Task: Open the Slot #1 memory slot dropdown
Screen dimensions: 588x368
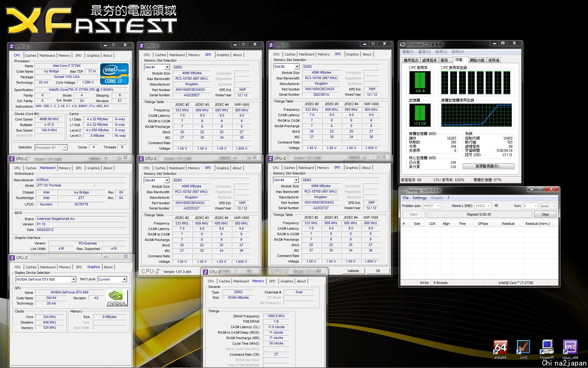Action: [167, 67]
